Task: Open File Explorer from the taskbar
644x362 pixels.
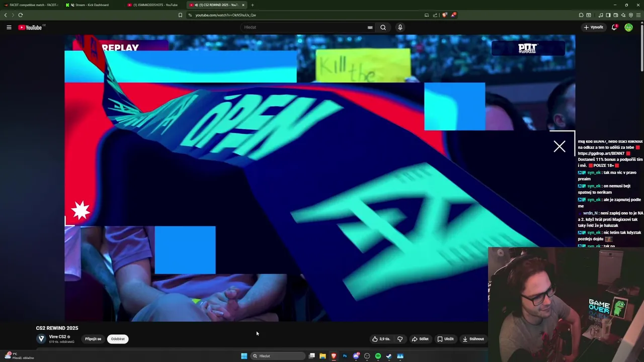Action: point(323,356)
